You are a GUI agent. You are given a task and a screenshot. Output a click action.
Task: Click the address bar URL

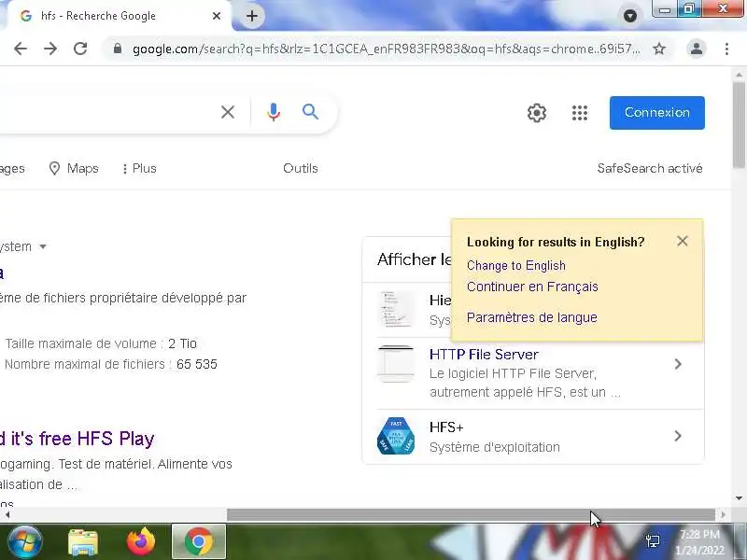point(387,49)
